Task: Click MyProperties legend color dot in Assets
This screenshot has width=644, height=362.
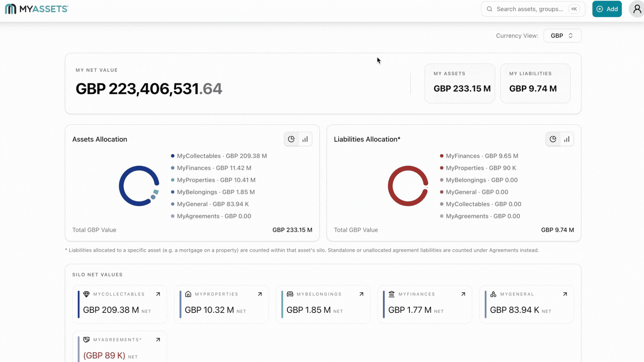Action: (x=173, y=180)
